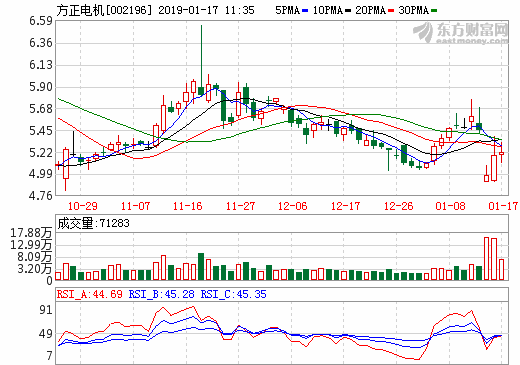This screenshot has width=520, height=365.
Task: Click the 01-08 date axis label
Action: 450,206
